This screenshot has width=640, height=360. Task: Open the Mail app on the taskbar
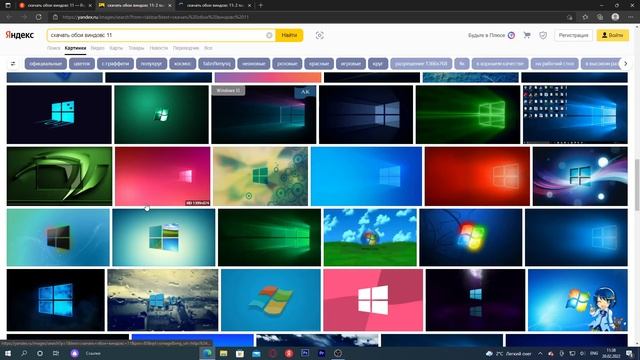[256, 353]
